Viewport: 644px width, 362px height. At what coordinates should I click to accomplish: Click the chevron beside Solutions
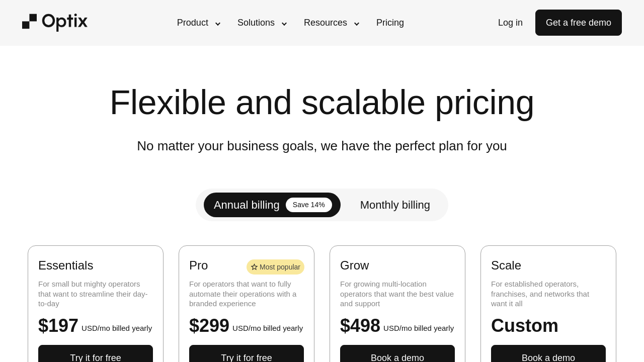coord(284,24)
